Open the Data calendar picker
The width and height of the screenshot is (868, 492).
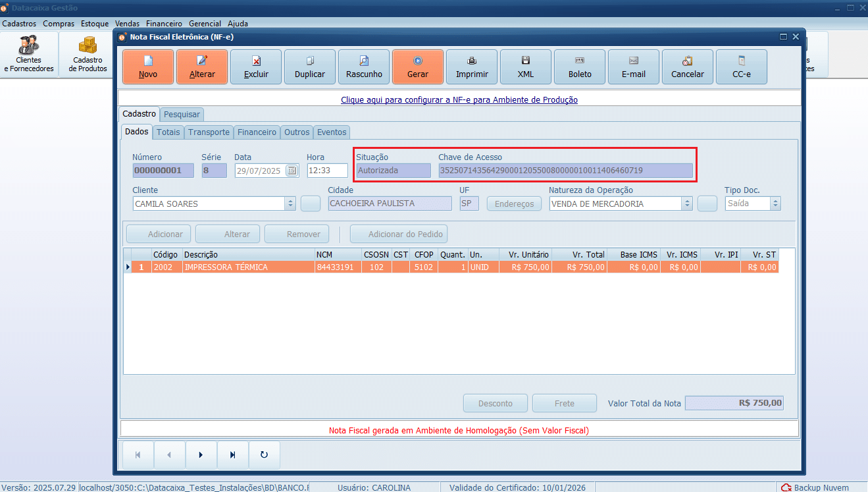point(292,171)
